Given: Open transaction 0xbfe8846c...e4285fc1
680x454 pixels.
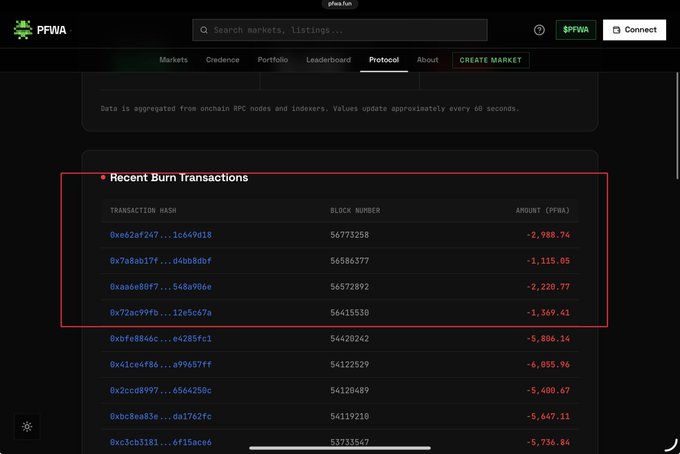Looking at the screenshot, I should pos(161,339).
